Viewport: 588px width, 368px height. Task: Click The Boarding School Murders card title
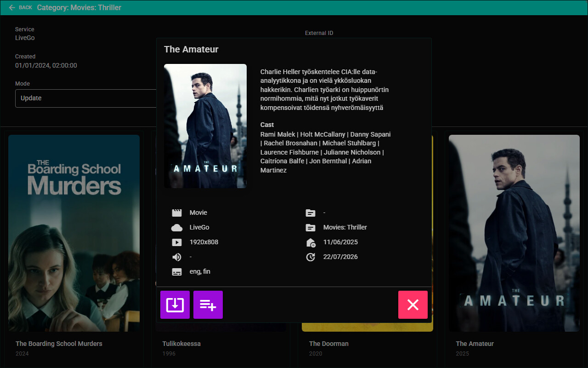click(59, 344)
